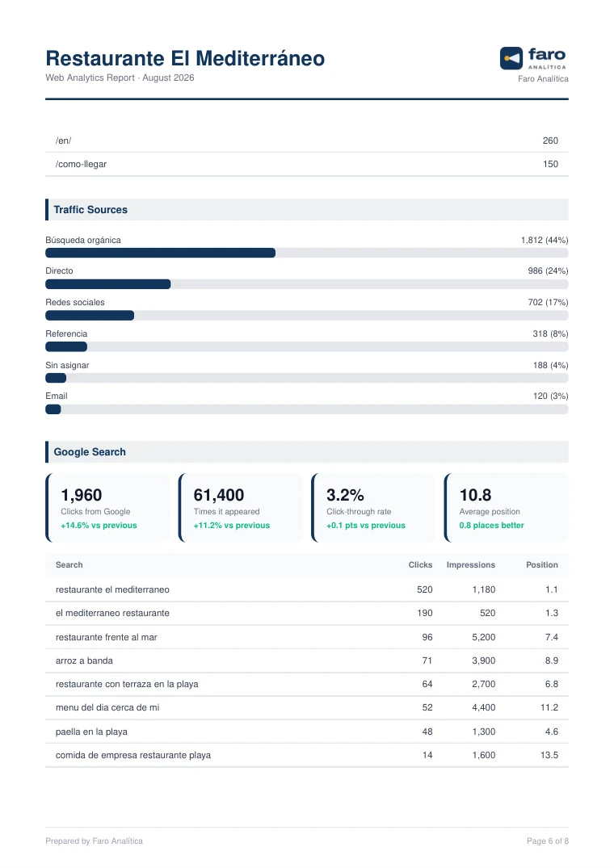Click the 1,812 (44%) value
The image size is (614, 868).
pos(545,241)
